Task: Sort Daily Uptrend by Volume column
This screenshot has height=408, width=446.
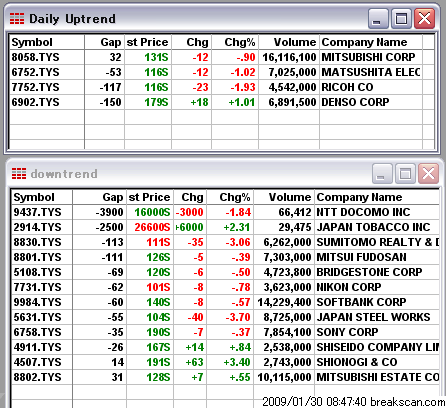Action: (289, 42)
